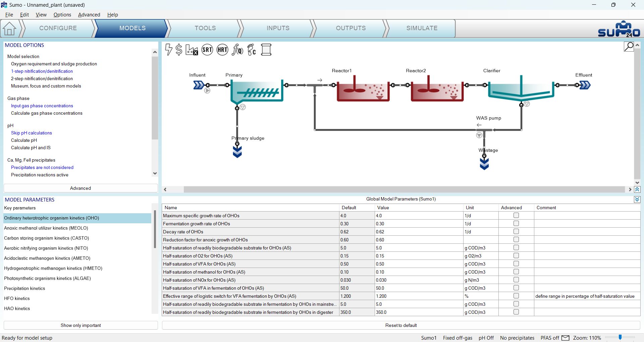This screenshot has height=342, width=644.
Task: Open the Options menu
Action: 62,15
